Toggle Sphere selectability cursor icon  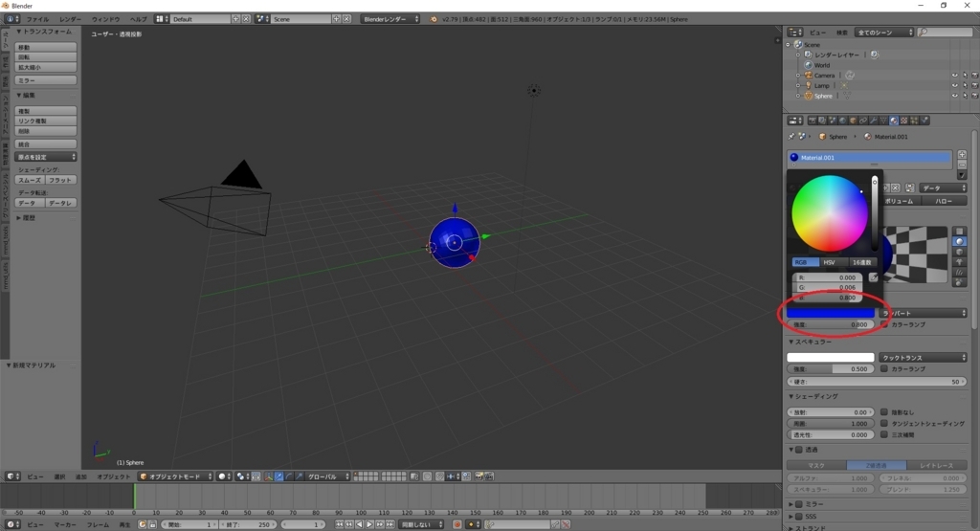(x=965, y=97)
